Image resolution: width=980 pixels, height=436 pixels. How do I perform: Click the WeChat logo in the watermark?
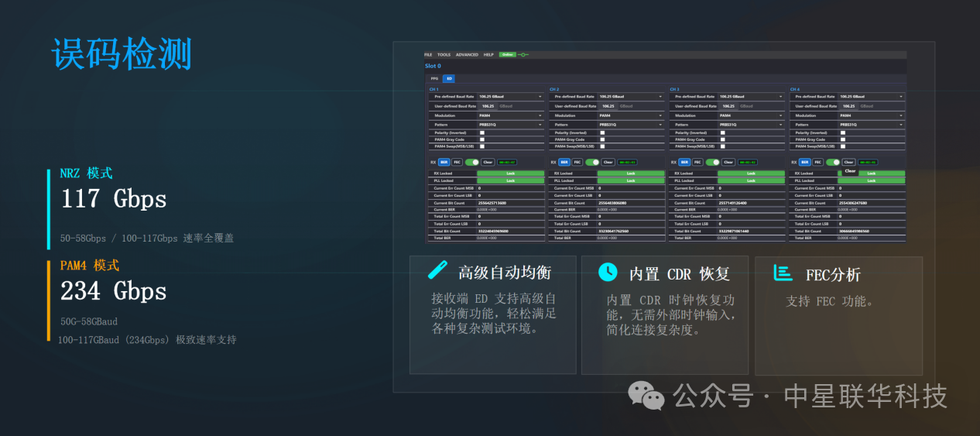pos(646,396)
